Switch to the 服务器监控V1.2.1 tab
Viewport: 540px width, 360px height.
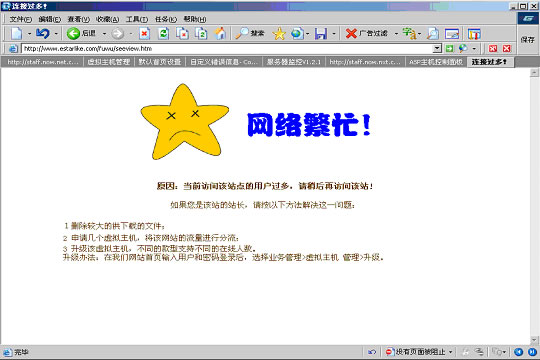pos(294,62)
